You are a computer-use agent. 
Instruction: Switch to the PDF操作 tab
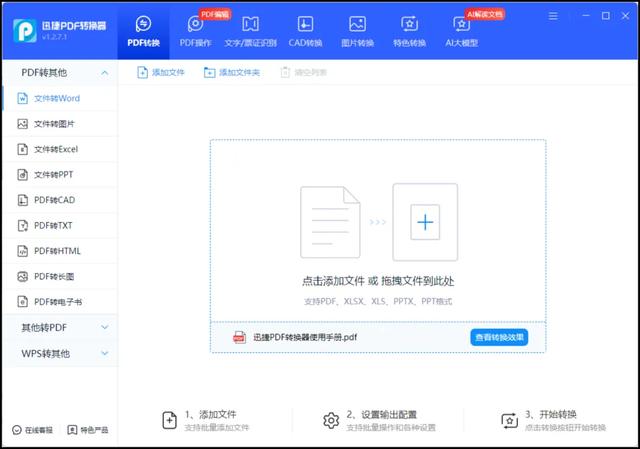point(196,32)
